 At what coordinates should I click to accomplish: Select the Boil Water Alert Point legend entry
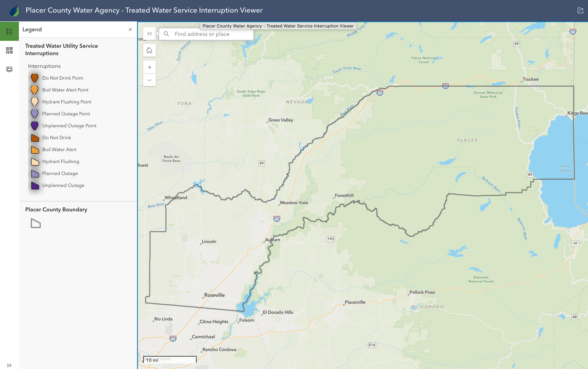click(65, 90)
